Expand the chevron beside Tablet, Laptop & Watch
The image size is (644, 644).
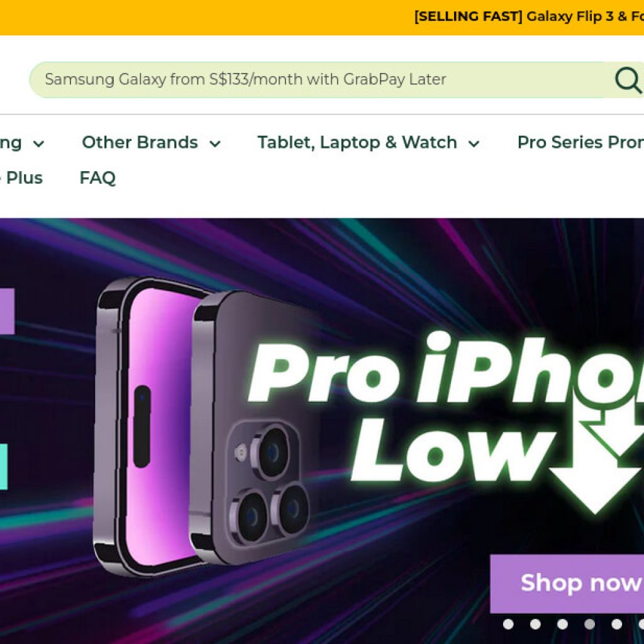point(474,144)
